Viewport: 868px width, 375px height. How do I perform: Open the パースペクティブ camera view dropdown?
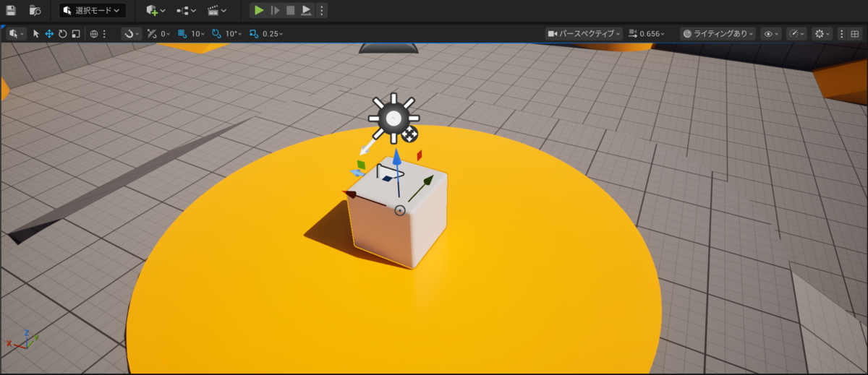pyautogui.click(x=584, y=33)
